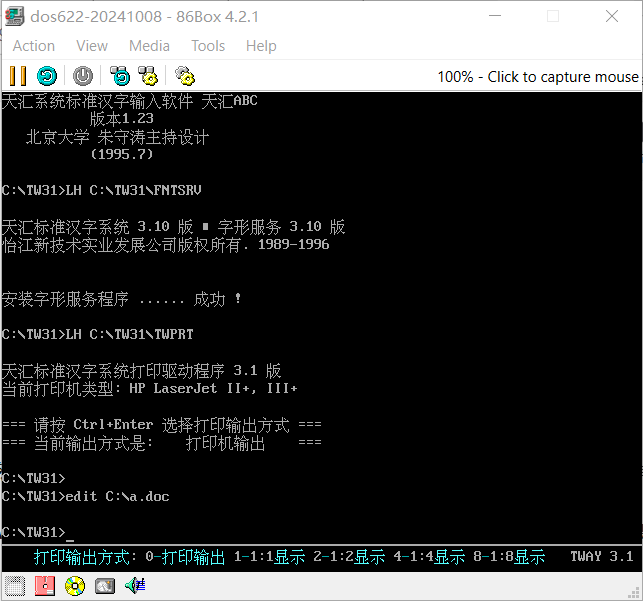Pause the emulation with the pause icon
643x601 pixels.
[x=18, y=76]
